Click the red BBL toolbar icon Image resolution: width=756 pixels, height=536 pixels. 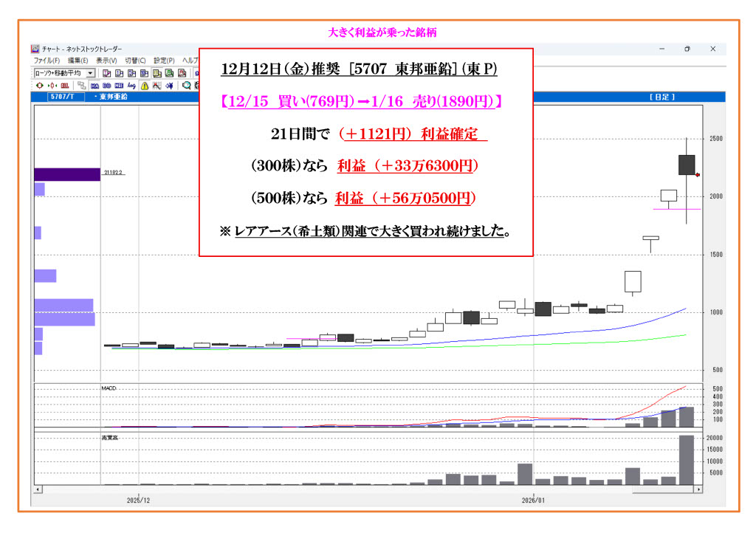65,86
